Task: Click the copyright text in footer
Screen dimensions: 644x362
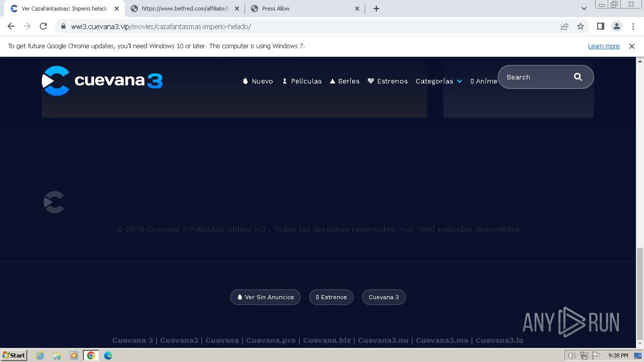Action: [318, 229]
